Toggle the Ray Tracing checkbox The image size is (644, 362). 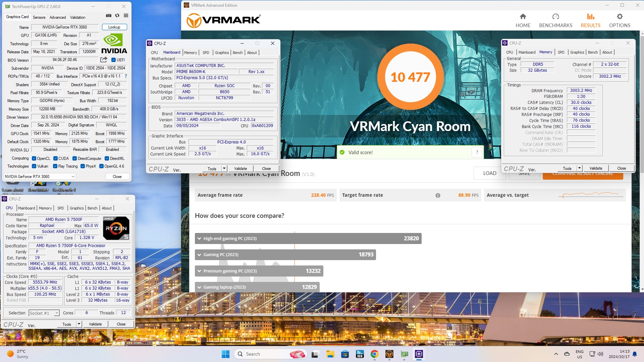(x=55, y=166)
